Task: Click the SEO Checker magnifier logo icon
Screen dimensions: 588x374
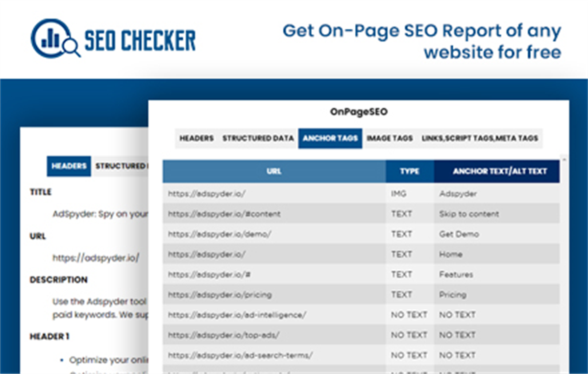Action: [55, 38]
